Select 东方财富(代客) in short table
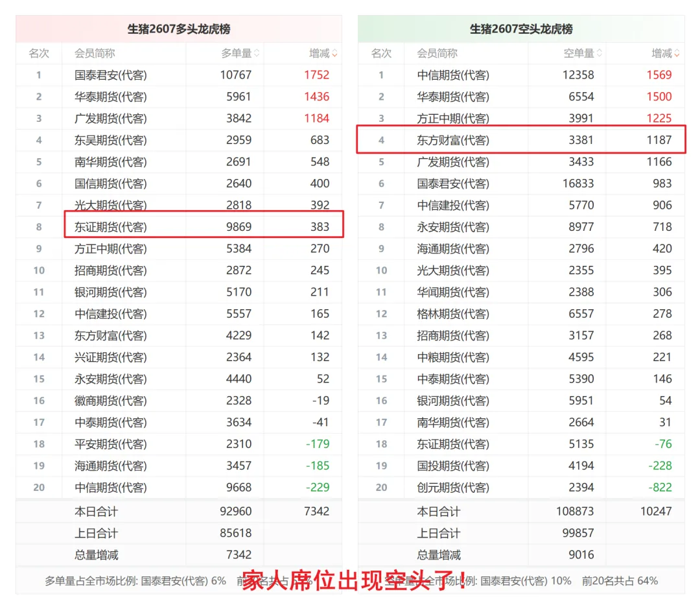 (x=453, y=140)
